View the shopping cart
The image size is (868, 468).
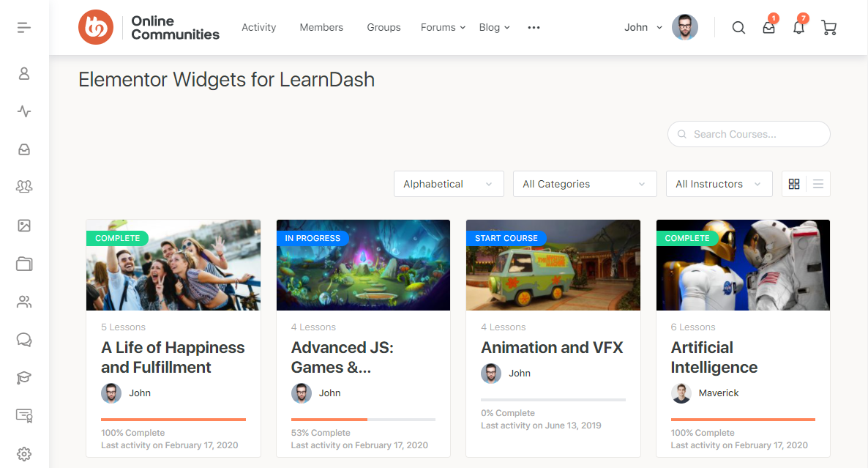[x=828, y=27]
